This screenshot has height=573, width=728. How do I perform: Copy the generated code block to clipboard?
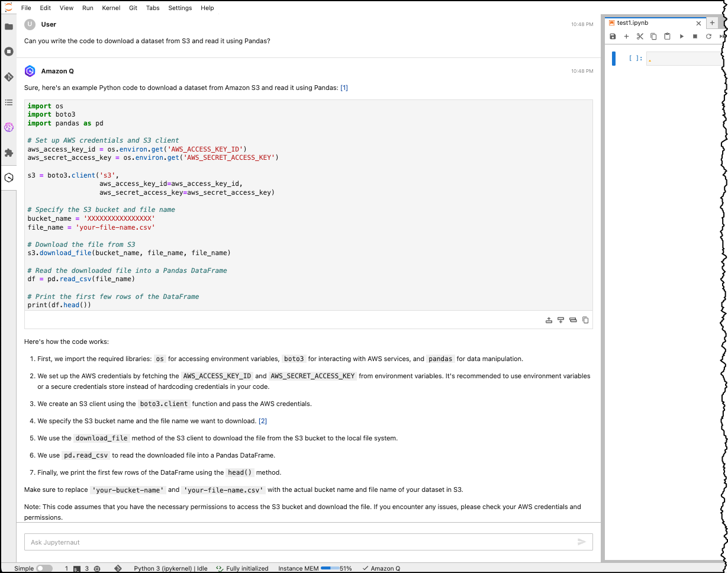(x=585, y=320)
